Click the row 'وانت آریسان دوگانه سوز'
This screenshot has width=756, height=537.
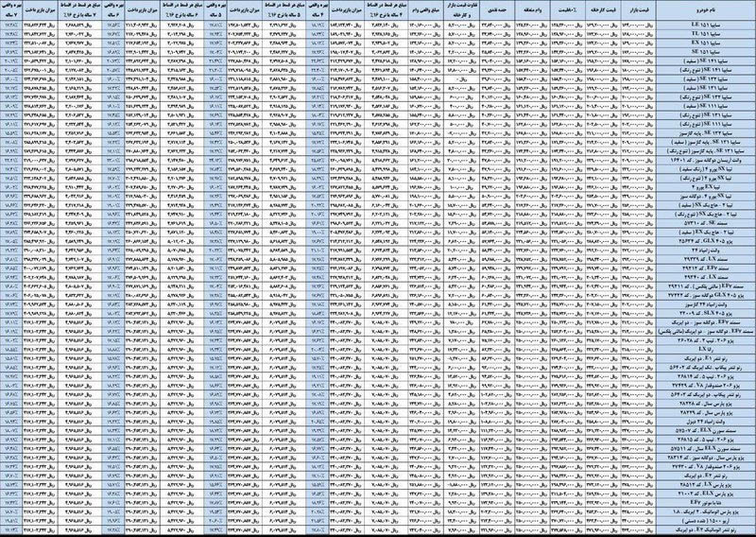point(705,161)
